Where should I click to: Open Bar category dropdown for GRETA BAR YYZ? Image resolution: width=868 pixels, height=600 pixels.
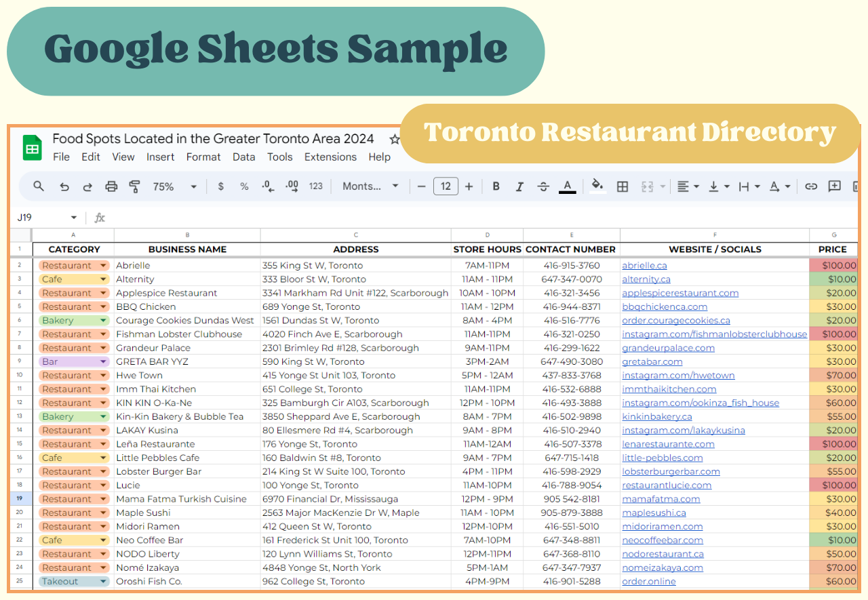(103, 362)
